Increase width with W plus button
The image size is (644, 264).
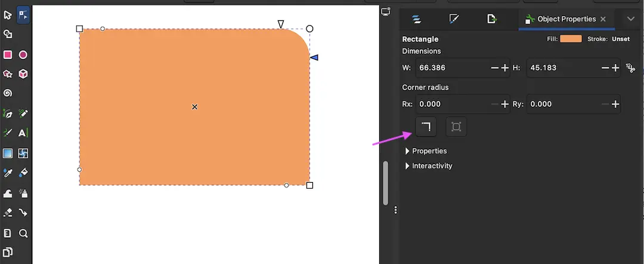coord(505,68)
